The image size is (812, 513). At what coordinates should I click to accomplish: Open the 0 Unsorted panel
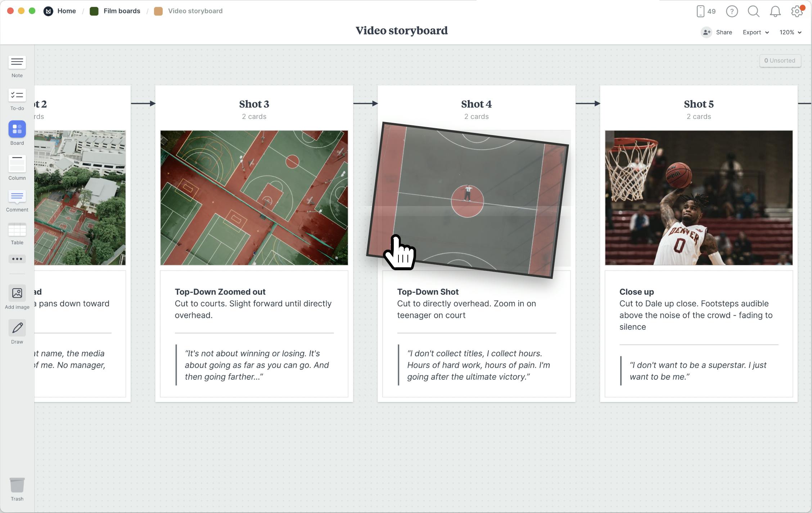[780, 61]
